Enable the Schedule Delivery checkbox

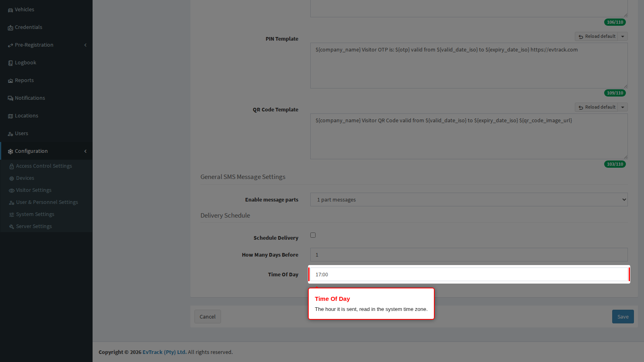coord(313,235)
